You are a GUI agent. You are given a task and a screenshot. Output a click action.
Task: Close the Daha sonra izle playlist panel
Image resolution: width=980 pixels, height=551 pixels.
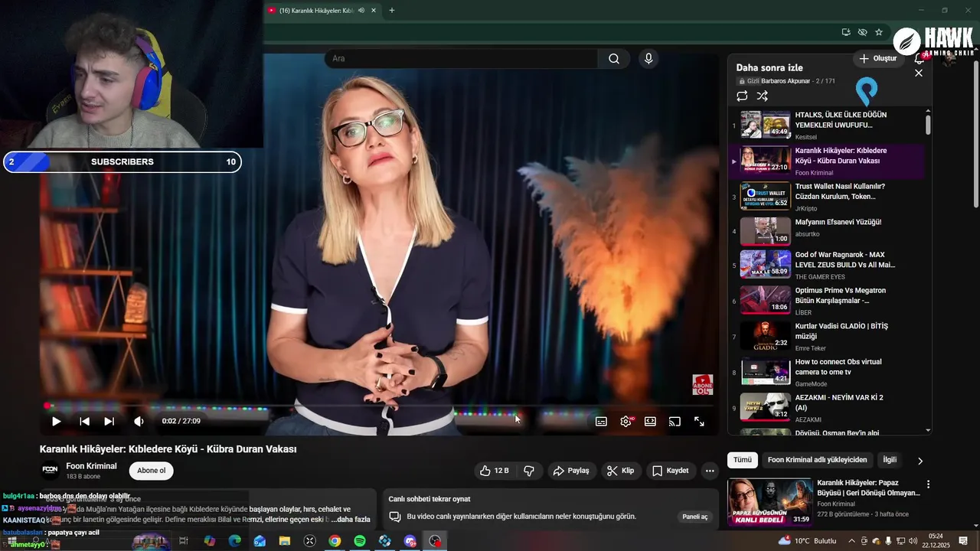[919, 73]
